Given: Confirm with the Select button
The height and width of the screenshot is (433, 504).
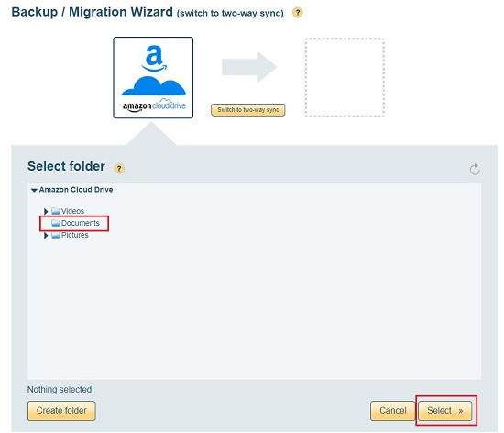Looking at the screenshot, I should tap(444, 411).
